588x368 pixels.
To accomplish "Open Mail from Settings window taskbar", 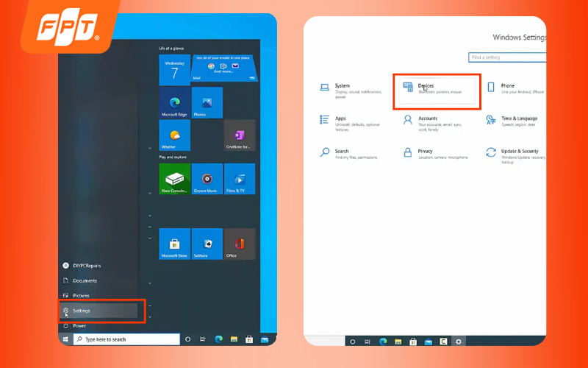I will coord(429,342).
